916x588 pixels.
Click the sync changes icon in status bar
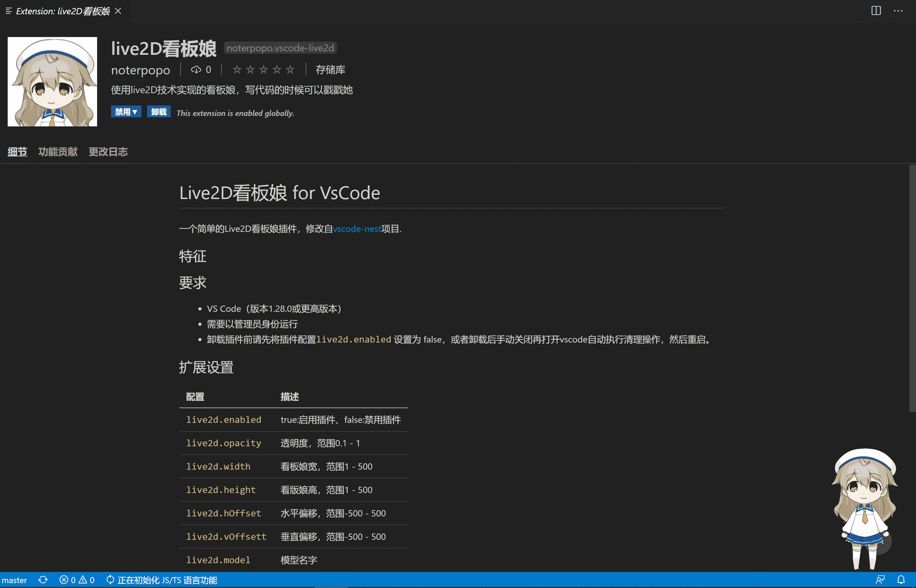point(43,580)
